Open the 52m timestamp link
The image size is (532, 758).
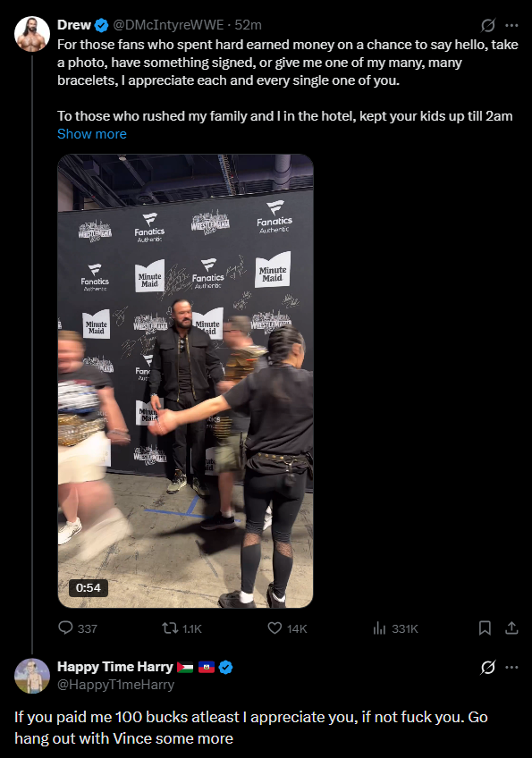(x=248, y=25)
